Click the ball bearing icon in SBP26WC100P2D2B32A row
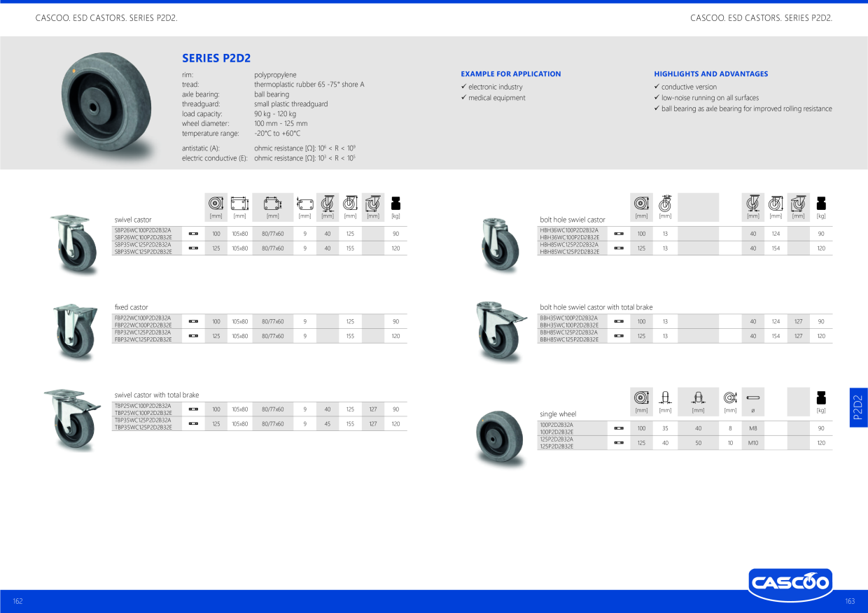This screenshot has width=868, height=613. 194,234
